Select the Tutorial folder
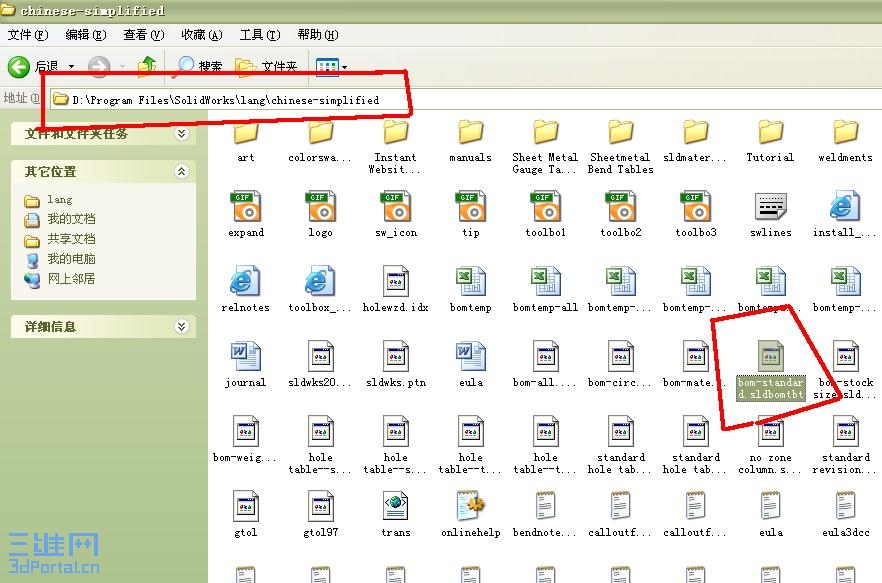 (x=771, y=141)
